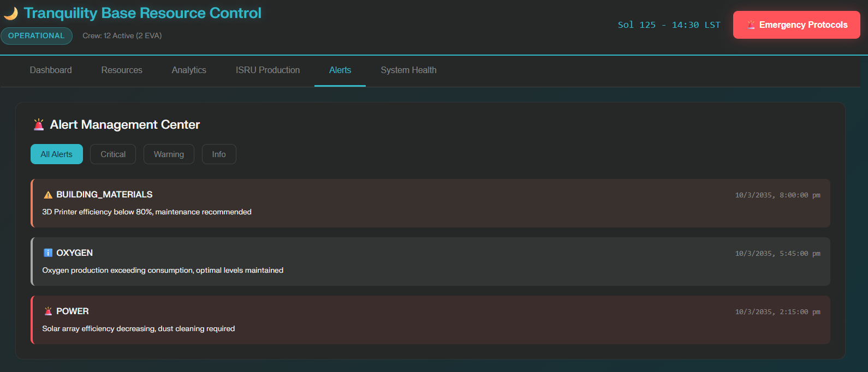
Task: Filter alerts by Critical
Action: [113, 154]
